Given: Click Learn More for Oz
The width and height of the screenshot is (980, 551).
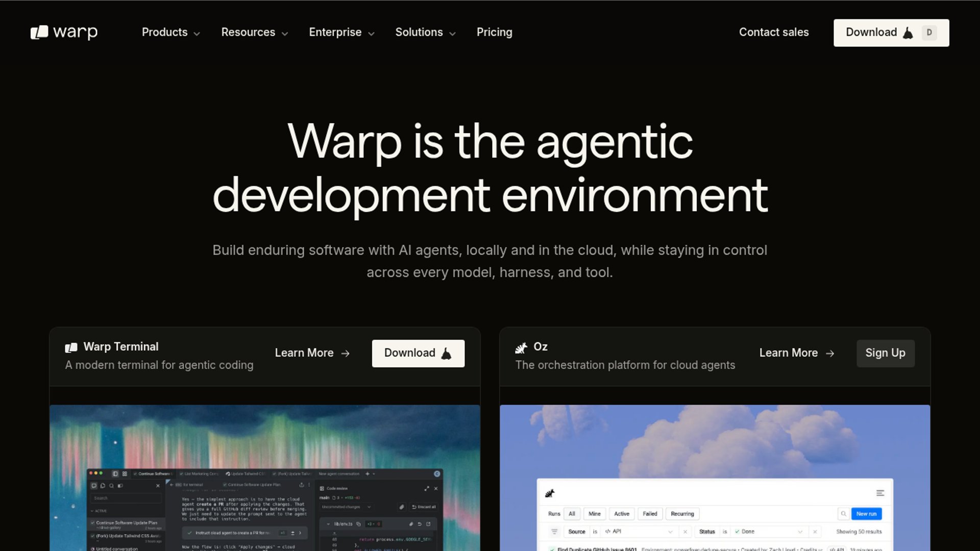Looking at the screenshot, I should pos(797,353).
